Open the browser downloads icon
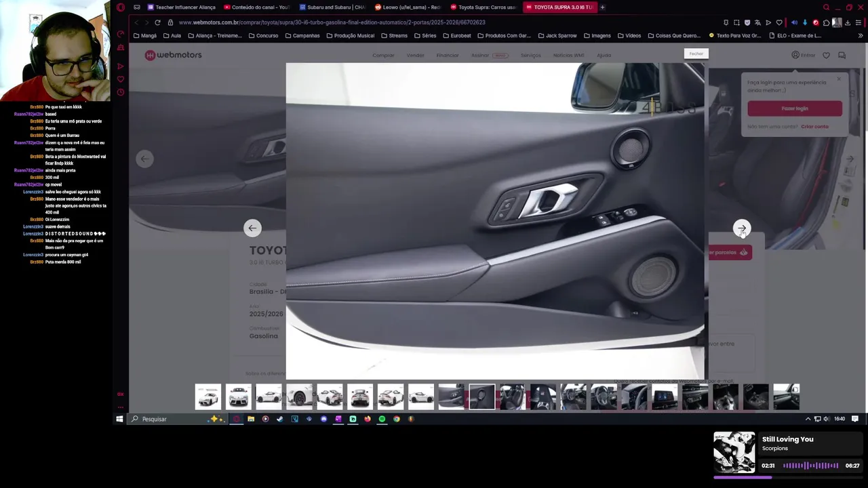This screenshot has height=488, width=868. click(x=848, y=22)
